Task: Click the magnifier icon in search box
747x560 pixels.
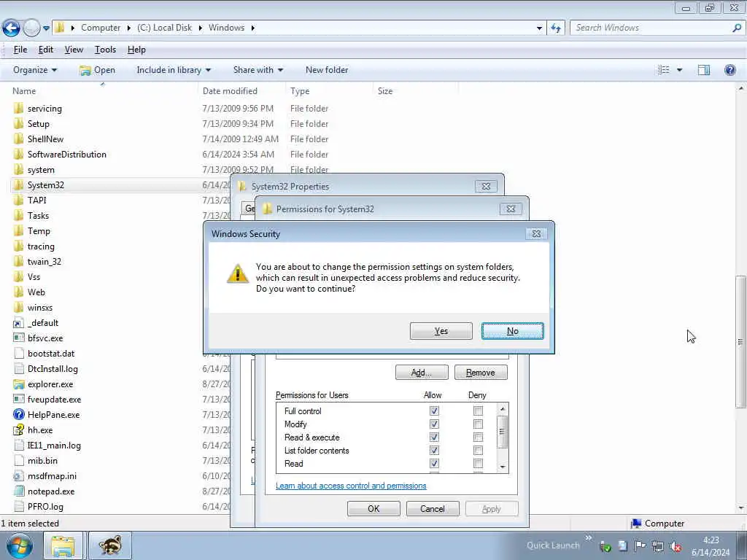Action: tap(737, 28)
